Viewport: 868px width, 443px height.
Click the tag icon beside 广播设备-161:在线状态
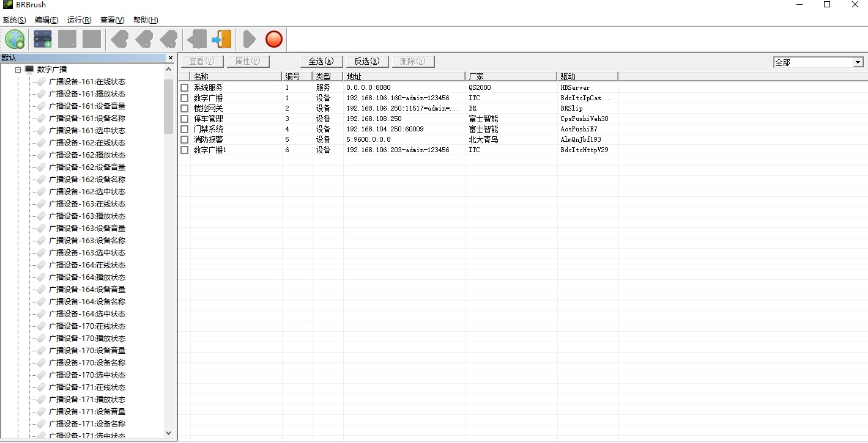[41, 81]
